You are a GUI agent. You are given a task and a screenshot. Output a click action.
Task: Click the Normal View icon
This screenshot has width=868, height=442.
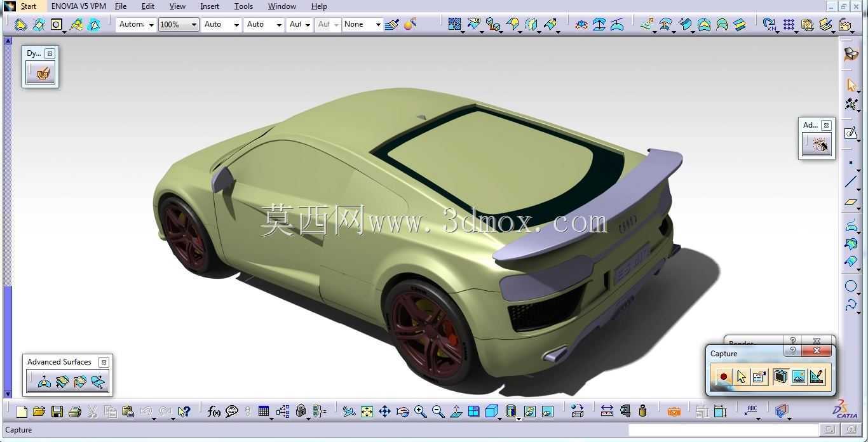click(456, 412)
